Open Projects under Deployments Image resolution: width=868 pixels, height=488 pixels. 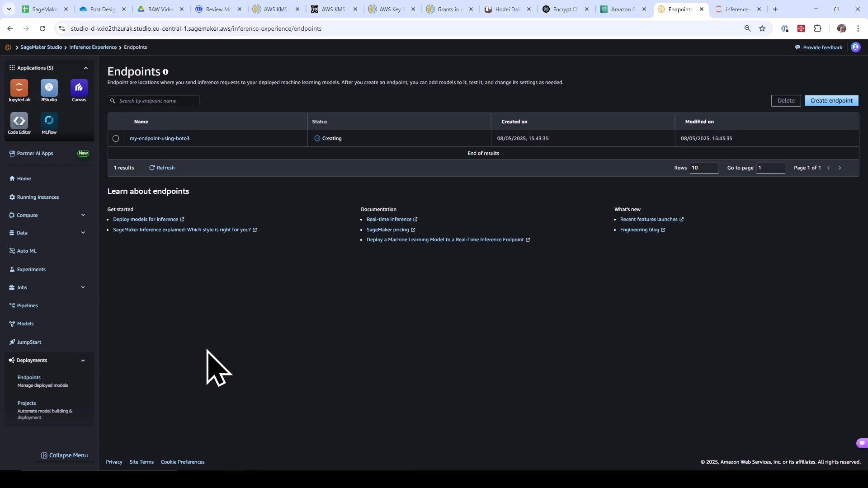click(x=26, y=404)
